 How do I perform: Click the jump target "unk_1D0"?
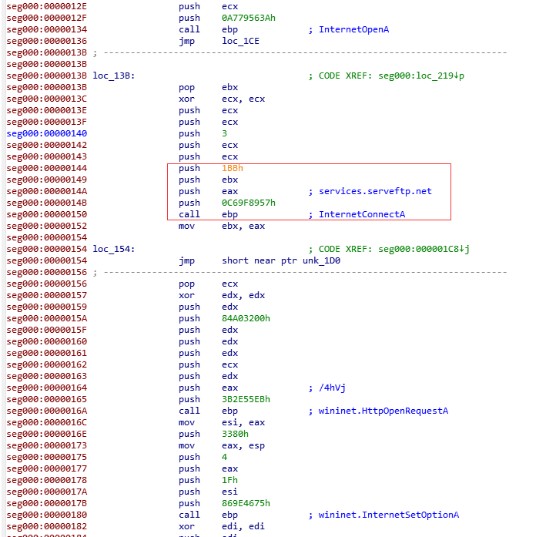321,261
